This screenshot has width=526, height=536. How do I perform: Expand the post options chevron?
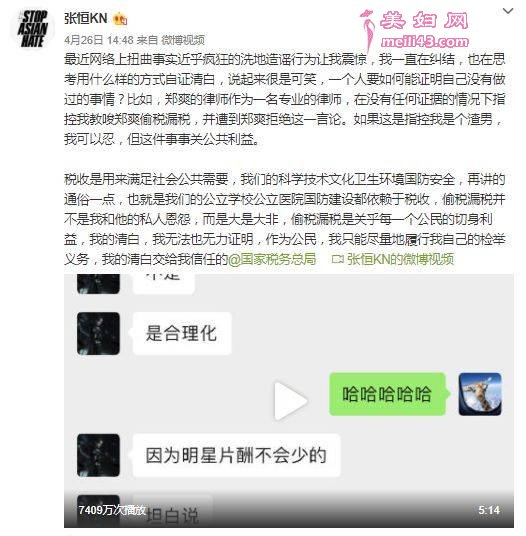click(x=508, y=11)
